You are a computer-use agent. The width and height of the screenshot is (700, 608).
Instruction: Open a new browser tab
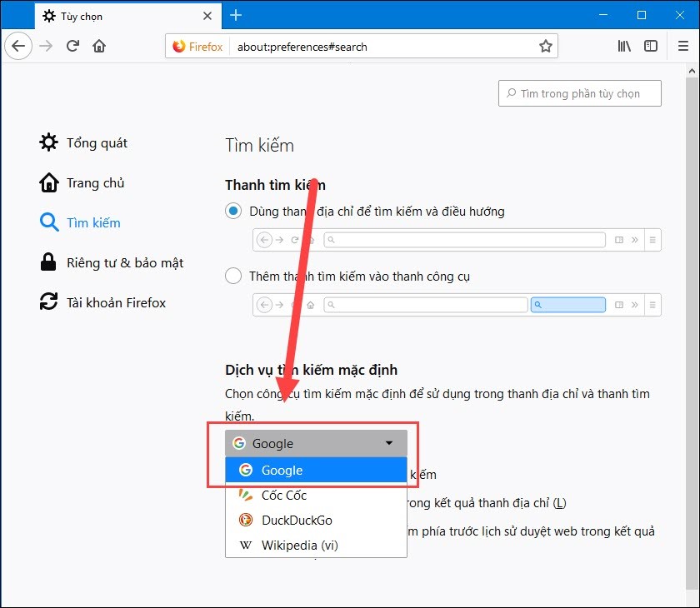tap(236, 15)
